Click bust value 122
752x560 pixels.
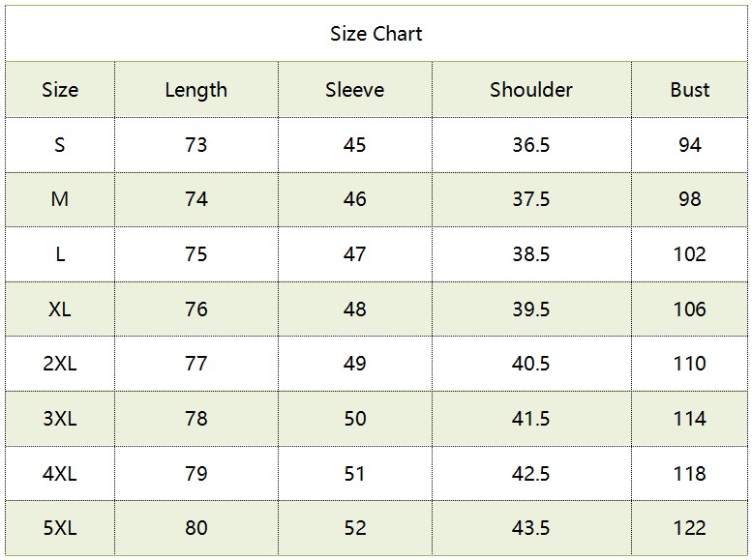[x=689, y=528]
